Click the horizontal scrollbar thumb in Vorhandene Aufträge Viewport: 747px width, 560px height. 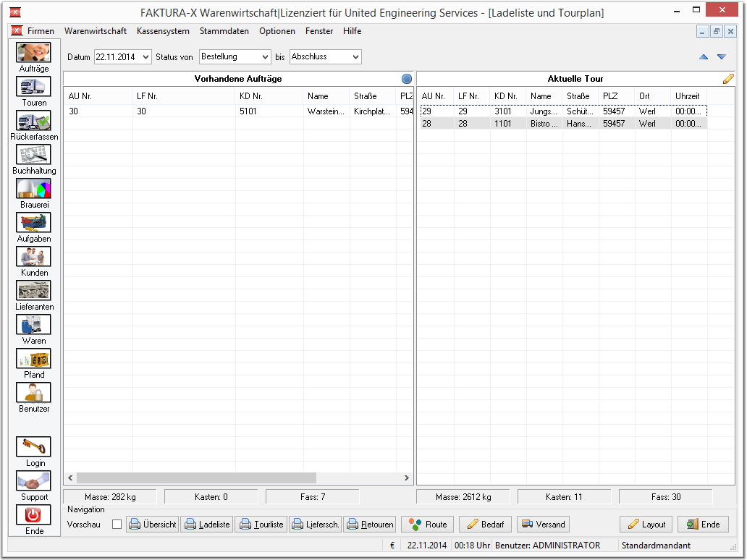click(x=196, y=478)
